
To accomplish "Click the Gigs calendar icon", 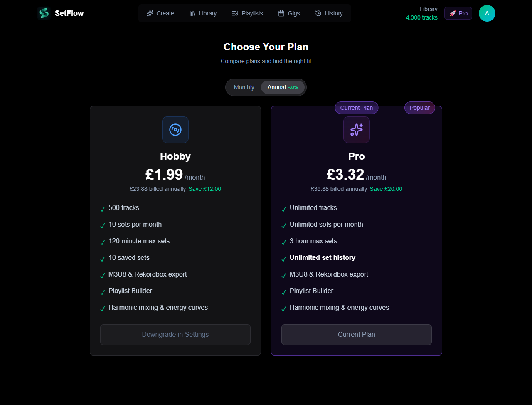I will coord(281,13).
